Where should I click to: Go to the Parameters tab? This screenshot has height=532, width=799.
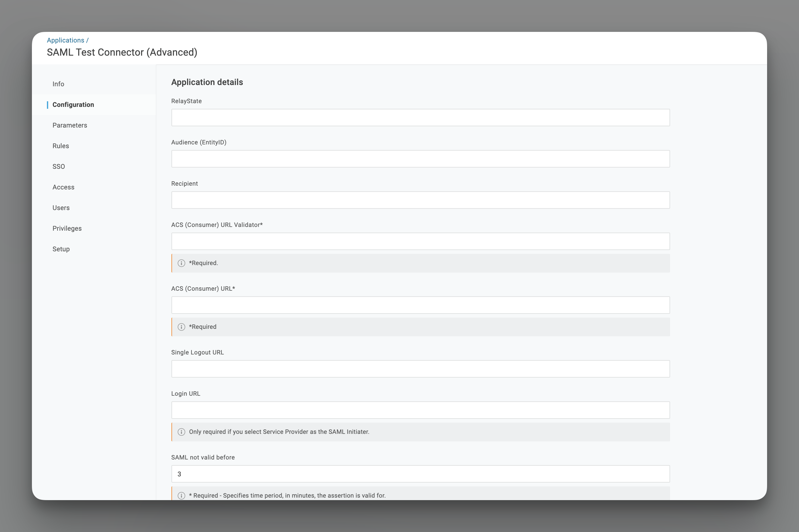coord(70,125)
